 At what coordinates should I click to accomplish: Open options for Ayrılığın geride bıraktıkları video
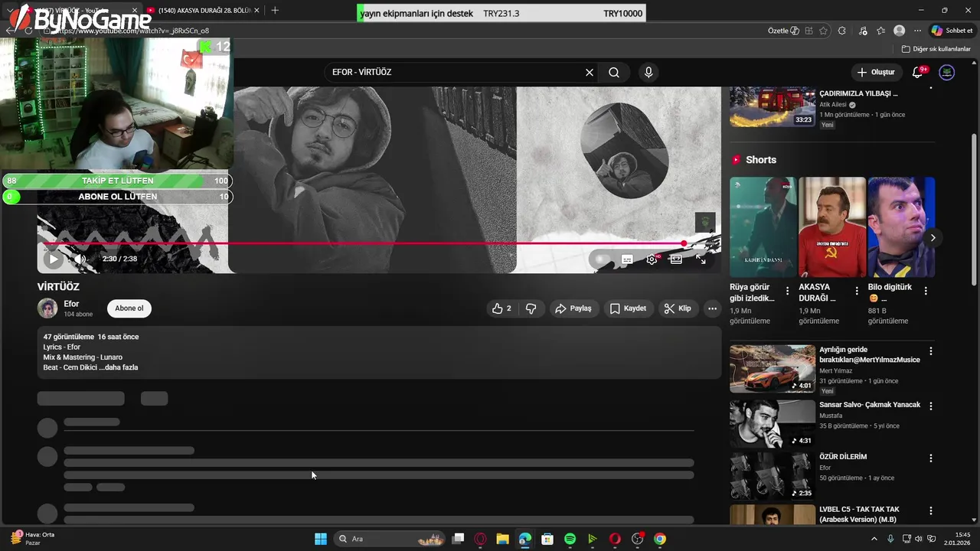pos(931,351)
